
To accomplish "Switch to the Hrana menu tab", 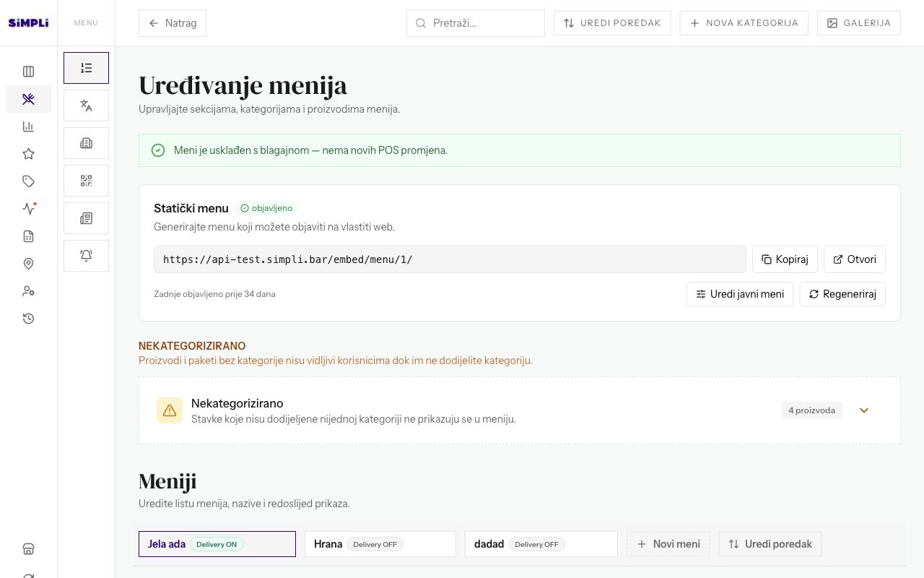I will (x=380, y=544).
